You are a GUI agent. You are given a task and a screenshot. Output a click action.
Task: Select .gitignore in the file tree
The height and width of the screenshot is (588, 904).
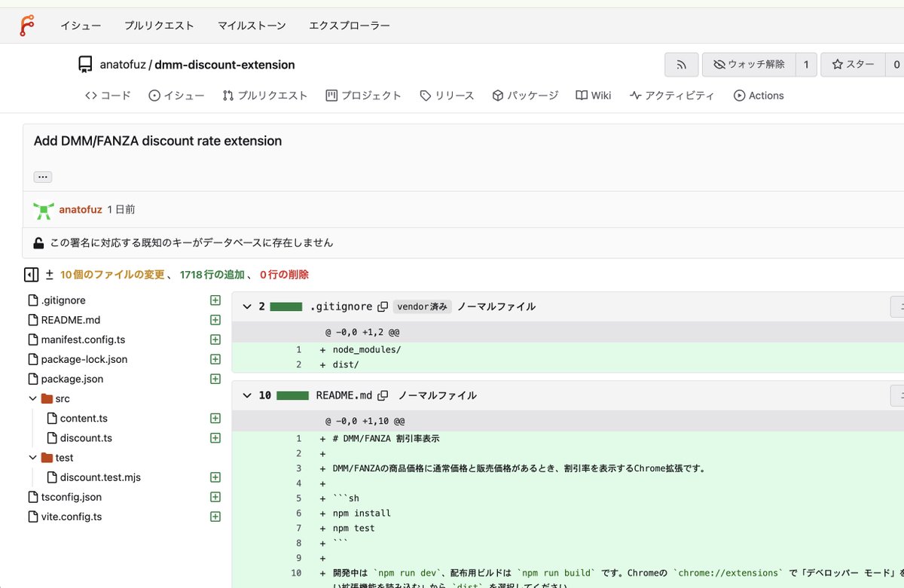pos(63,300)
